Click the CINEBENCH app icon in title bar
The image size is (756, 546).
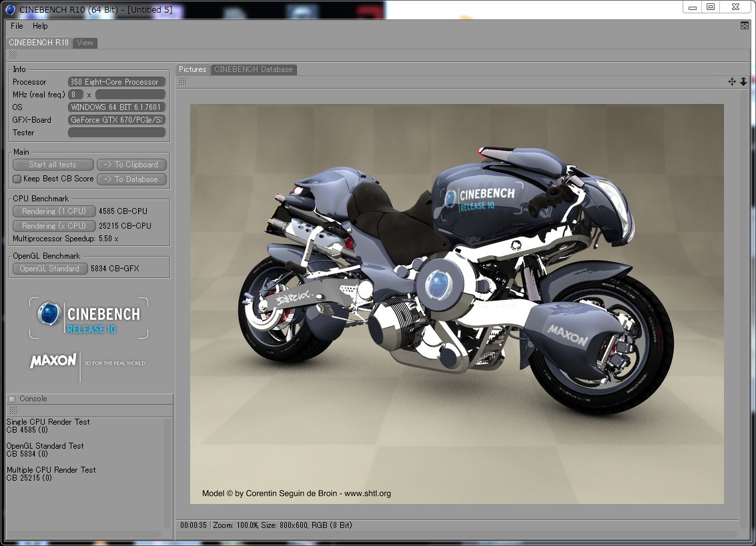pyautogui.click(x=10, y=9)
